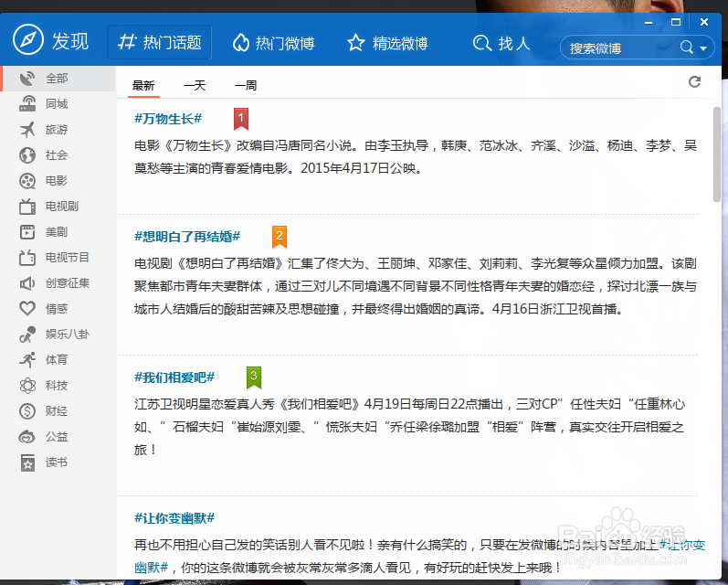The height and width of the screenshot is (585, 728).
Task: Click the 想明白了再结婚 drama description text
Action: (x=416, y=286)
